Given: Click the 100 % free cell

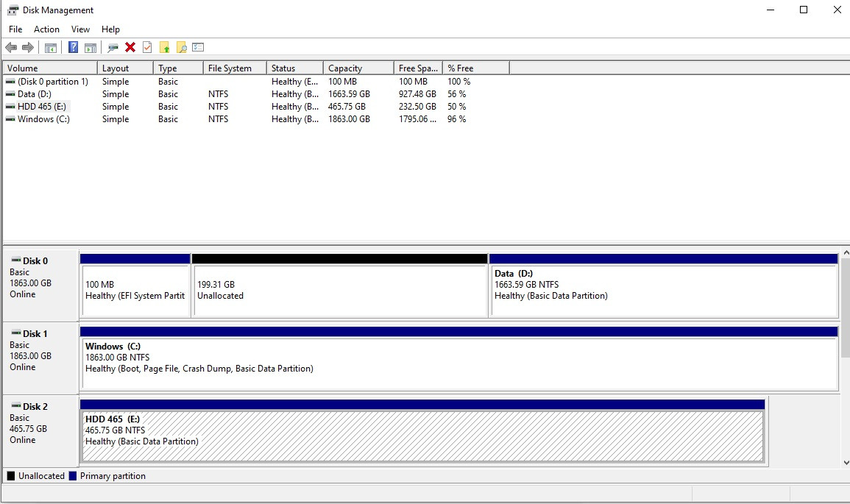Looking at the screenshot, I should 458,81.
